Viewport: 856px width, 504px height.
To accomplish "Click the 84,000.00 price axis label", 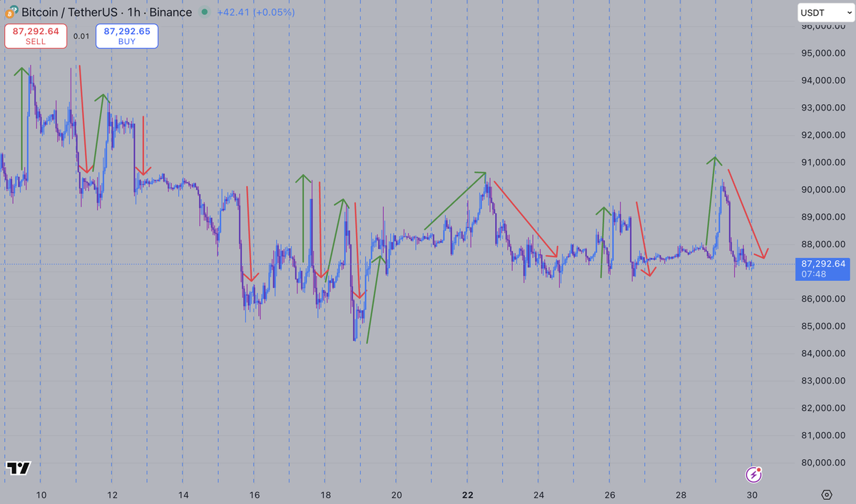I will pyautogui.click(x=824, y=354).
